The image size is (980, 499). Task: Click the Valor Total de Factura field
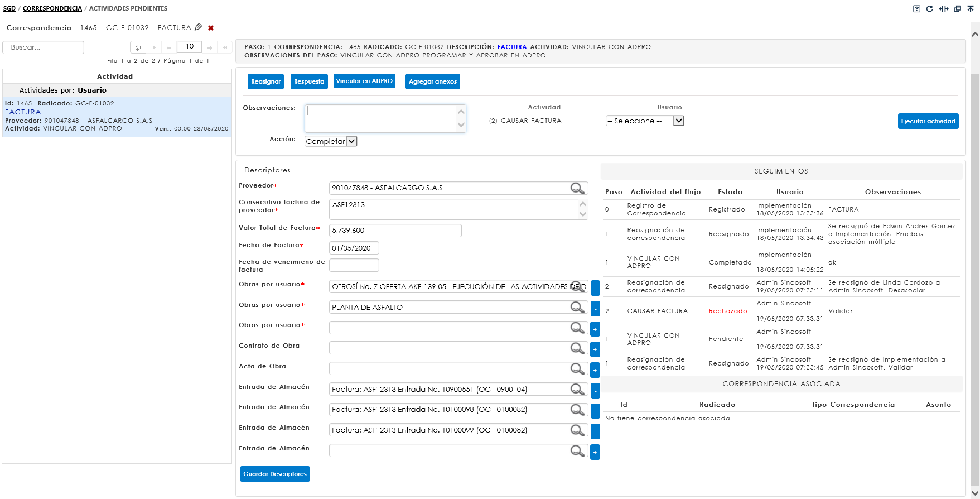click(x=395, y=231)
